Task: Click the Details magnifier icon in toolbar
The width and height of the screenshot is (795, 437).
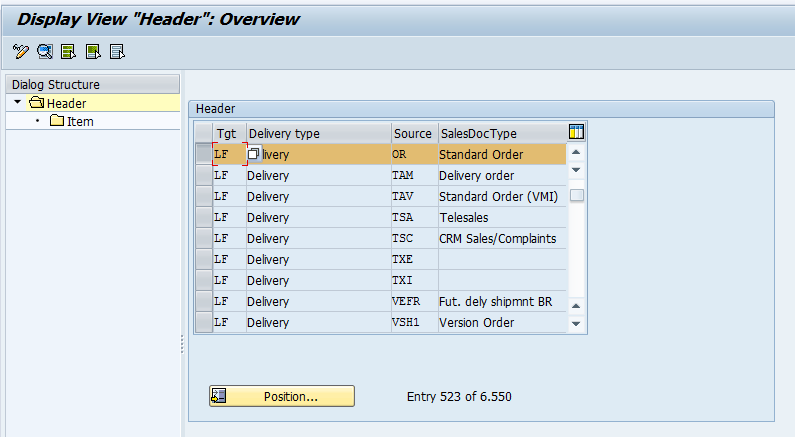Action: pos(45,51)
